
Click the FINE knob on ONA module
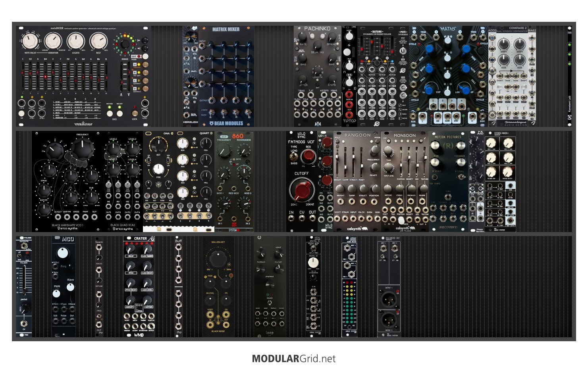coord(158,169)
